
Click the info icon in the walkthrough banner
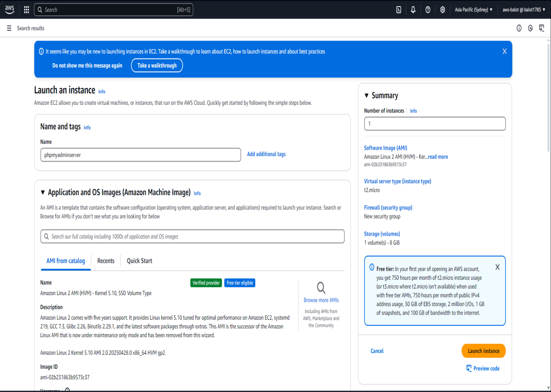pyautogui.click(x=41, y=51)
